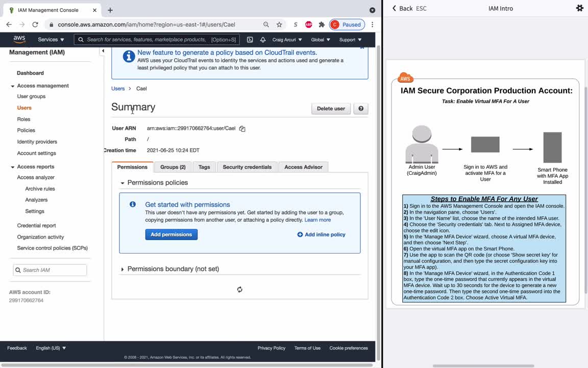The height and width of the screenshot is (368, 588).
Task: Open the Craig Arcuri account dropdown
Action: 287,39
